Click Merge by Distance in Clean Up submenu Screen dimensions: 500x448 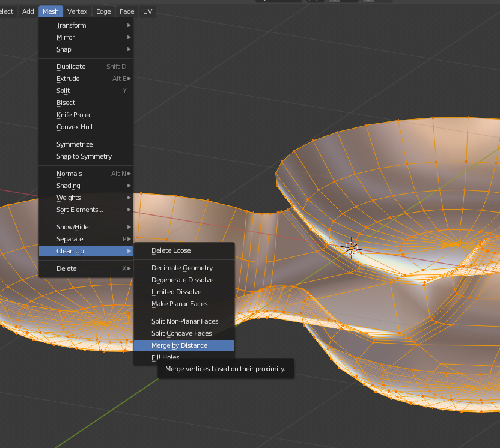tap(179, 345)
